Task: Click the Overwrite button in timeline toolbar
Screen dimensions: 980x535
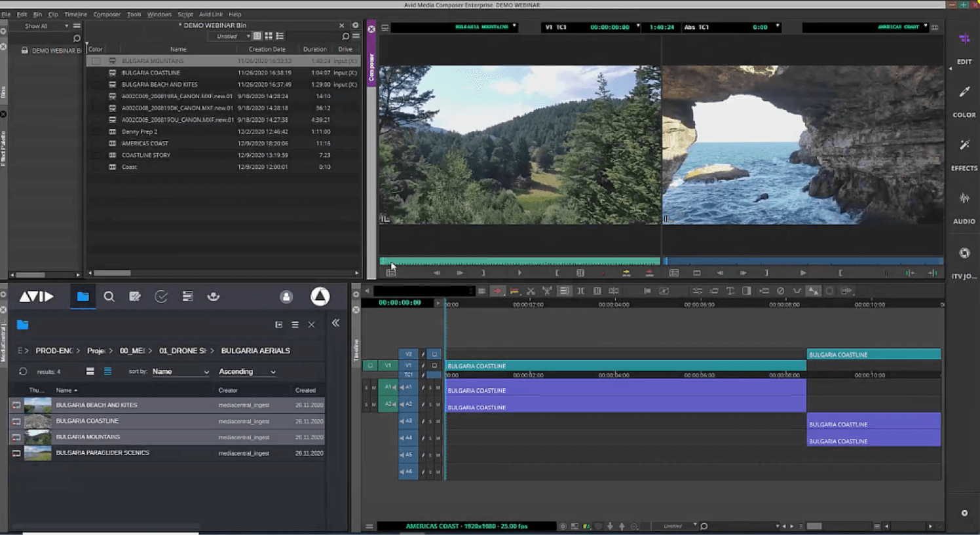Action: [x=514, y=291]
